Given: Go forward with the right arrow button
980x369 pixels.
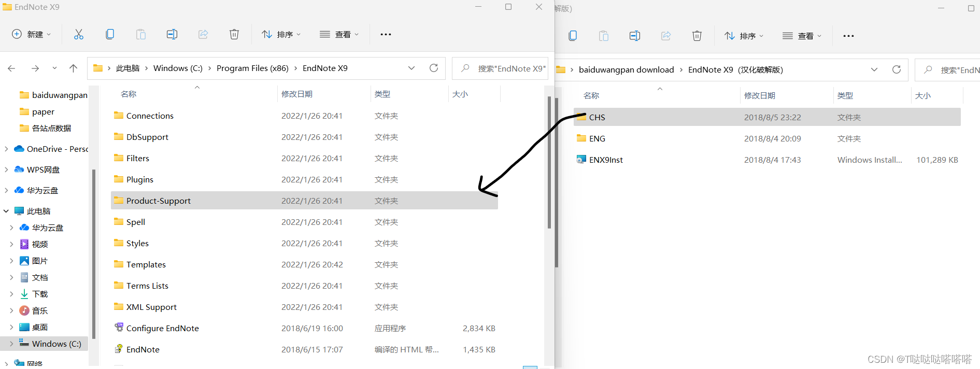Looking at the screenshot, I should tap(35, 68).
